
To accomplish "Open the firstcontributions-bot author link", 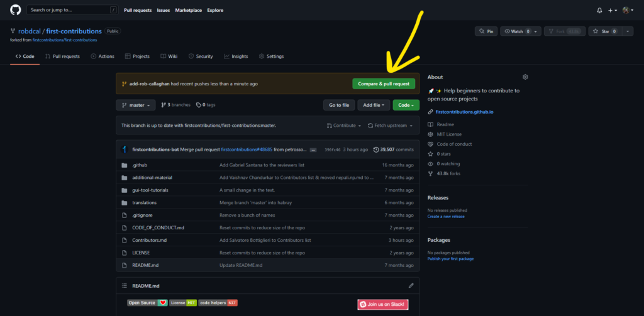I will click(156, 150).
